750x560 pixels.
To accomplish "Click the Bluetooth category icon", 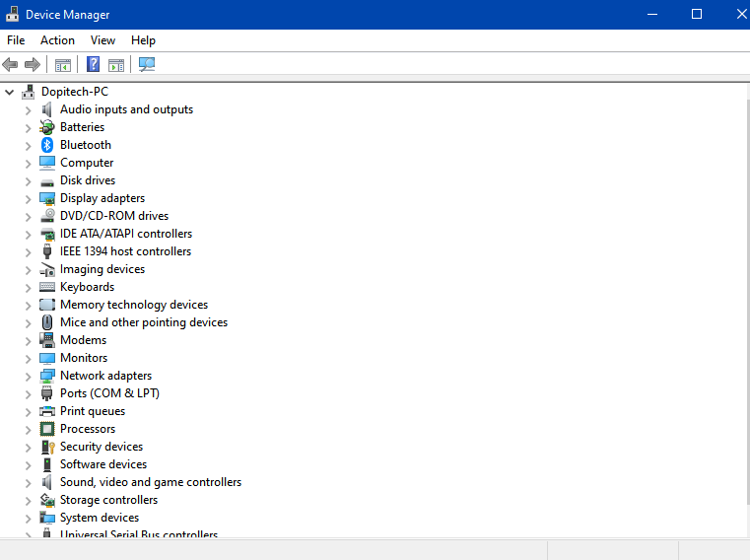I will click(47, 145).
